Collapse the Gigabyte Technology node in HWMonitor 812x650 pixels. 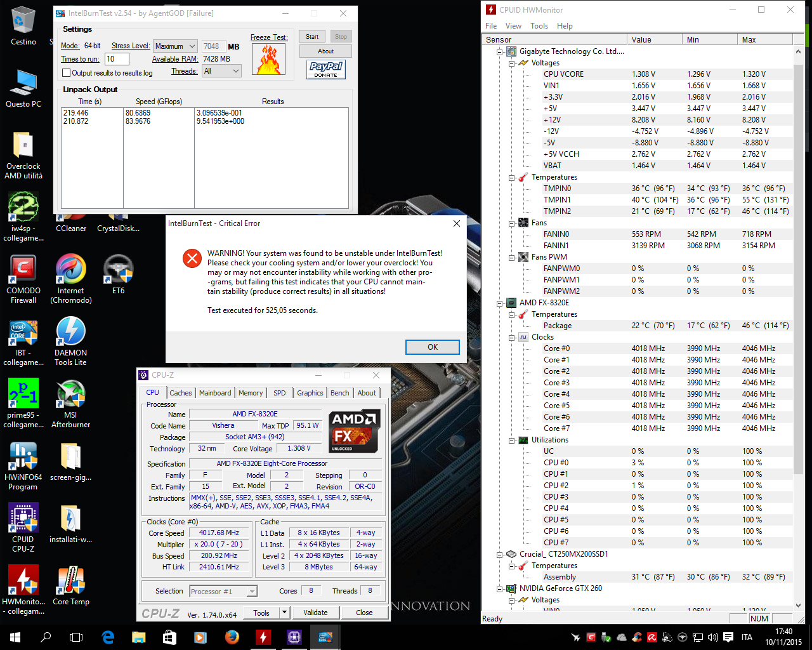coord(500,51)
